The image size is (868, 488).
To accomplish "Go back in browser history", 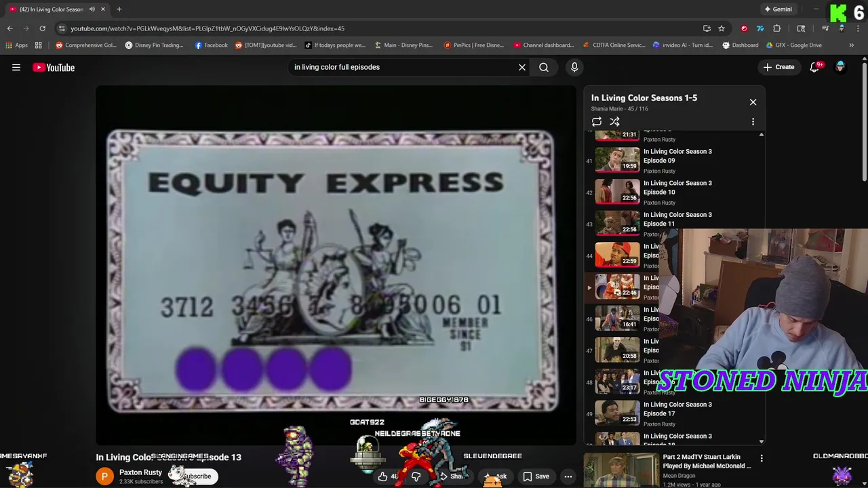I will pos(9,28).
